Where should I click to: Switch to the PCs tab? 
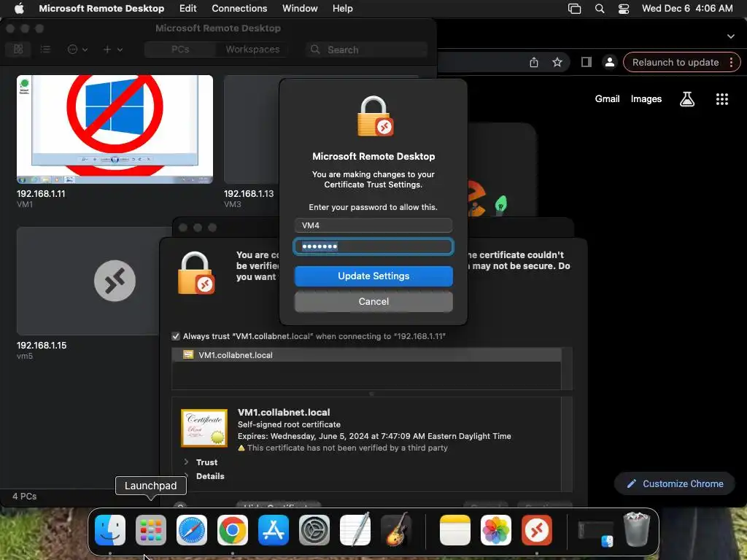pyautogui.click(x=180, y=49)
